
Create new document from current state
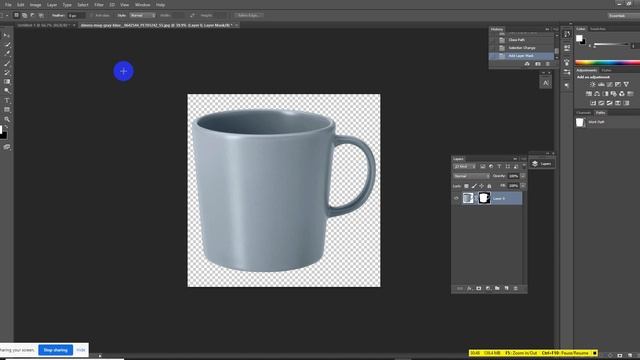(x=527, y=64)
